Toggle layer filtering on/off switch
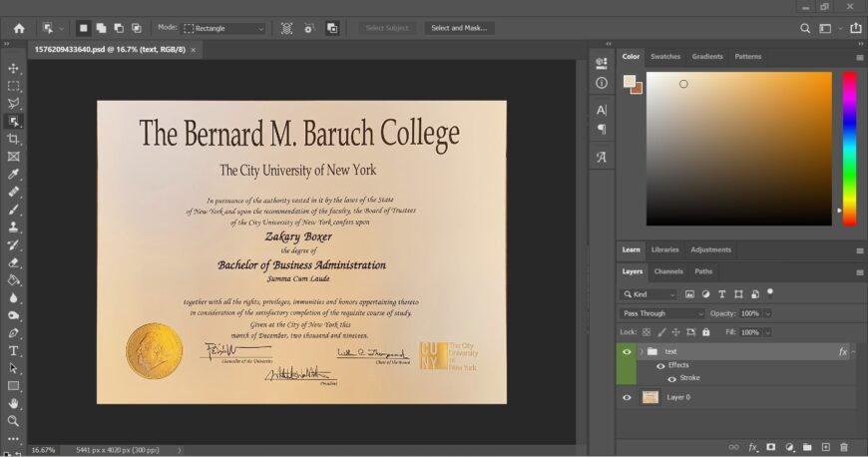The width and height of the screenshot is (868, 457). tap(770, 292)
